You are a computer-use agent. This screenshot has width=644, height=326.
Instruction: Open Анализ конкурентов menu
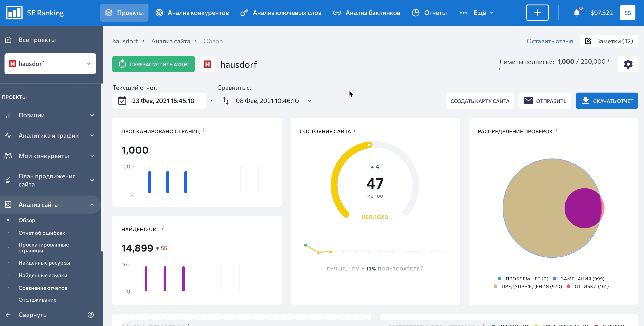coord(192,12)
